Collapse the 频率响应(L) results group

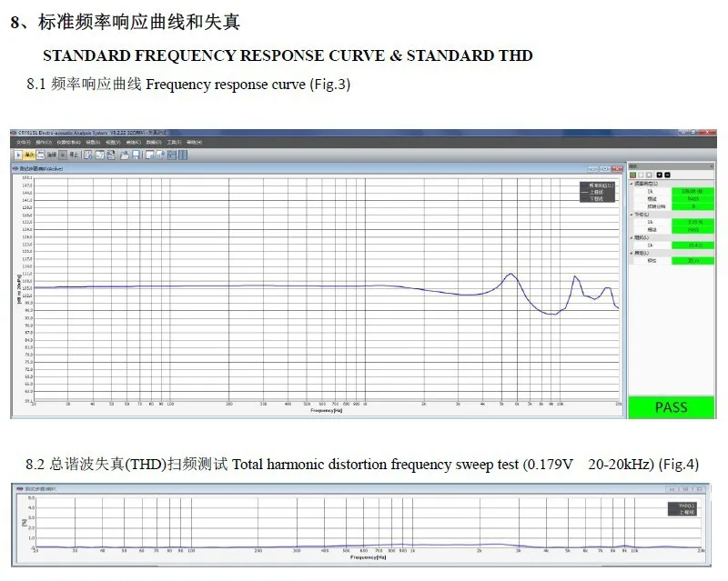click(x=631, y=184)
